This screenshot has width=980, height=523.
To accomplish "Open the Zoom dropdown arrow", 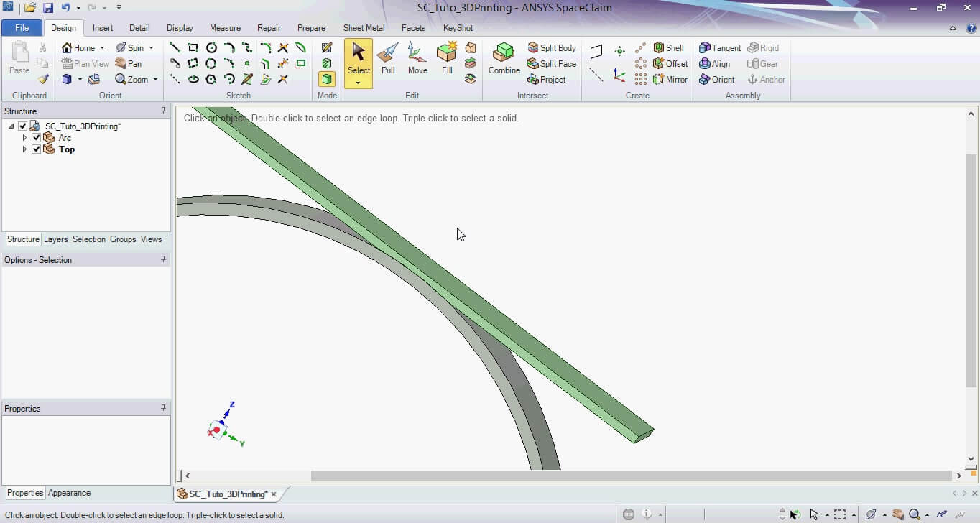I will (x=155, y=80).
